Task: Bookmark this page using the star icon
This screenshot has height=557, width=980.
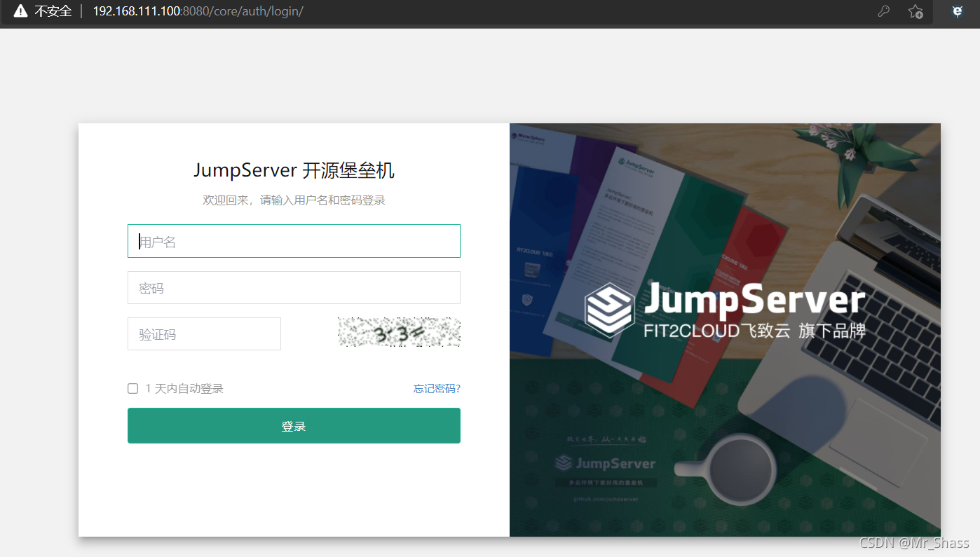Action: [916, 11]
